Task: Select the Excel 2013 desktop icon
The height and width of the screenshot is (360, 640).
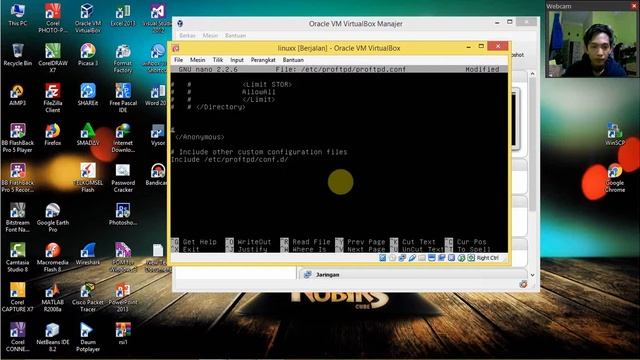Action: tap(123, 15)
